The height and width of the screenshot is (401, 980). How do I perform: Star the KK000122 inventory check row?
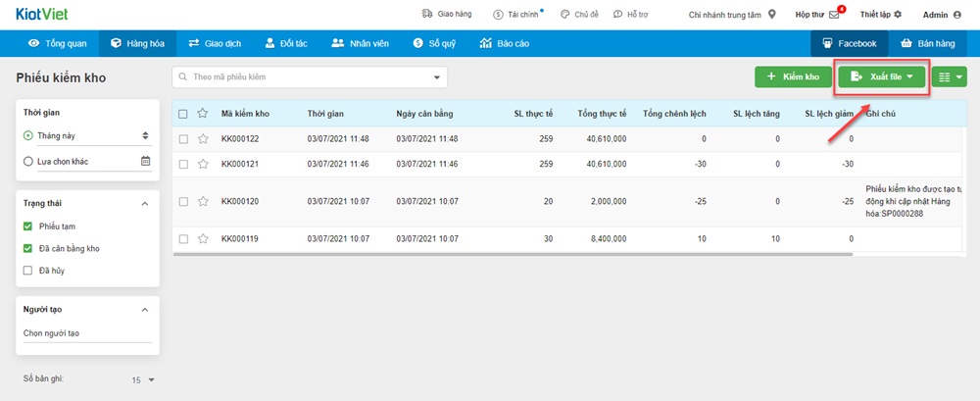tap(203, 139)
